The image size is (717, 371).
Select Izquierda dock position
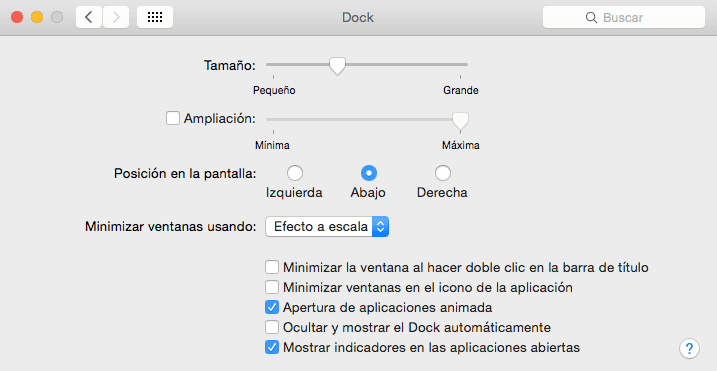tap(294, 173)
